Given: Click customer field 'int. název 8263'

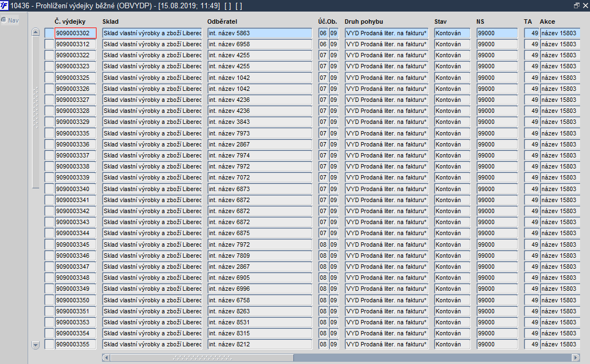Looking at the screenshot, I should point(260,311).
